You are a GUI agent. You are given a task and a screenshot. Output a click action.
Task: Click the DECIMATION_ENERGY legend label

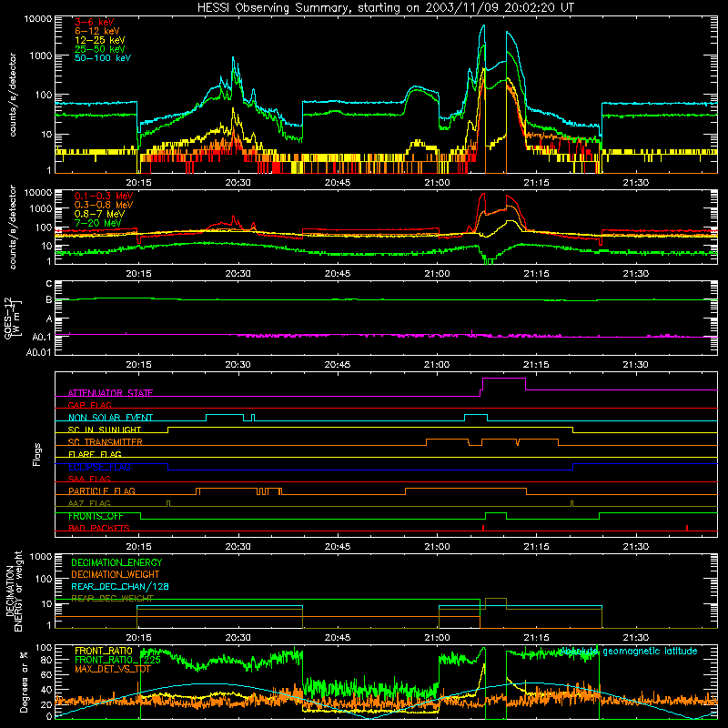(x=116, y=562)
